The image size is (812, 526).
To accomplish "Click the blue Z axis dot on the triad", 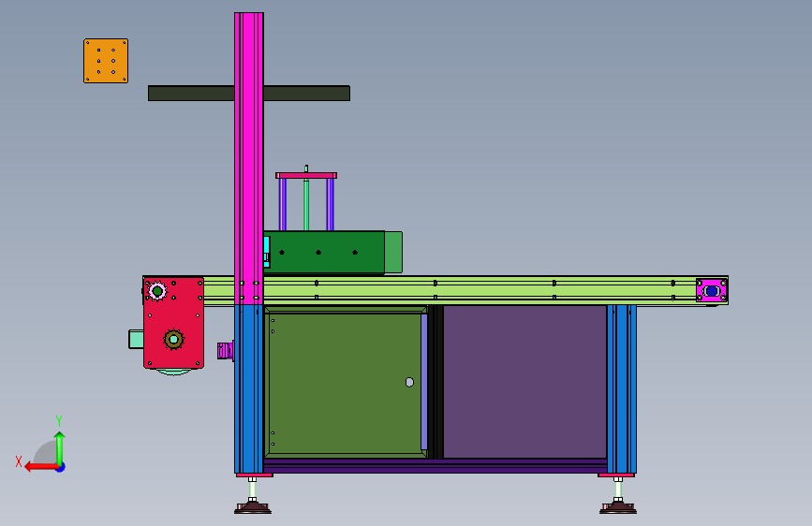I will (x=61, y=467).
